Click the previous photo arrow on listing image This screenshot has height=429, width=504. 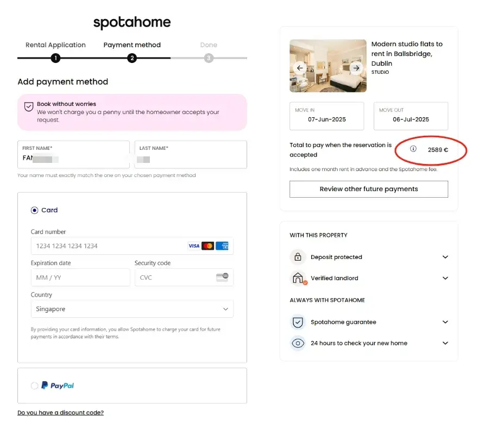pyautogui.click(x=298, y=68)
